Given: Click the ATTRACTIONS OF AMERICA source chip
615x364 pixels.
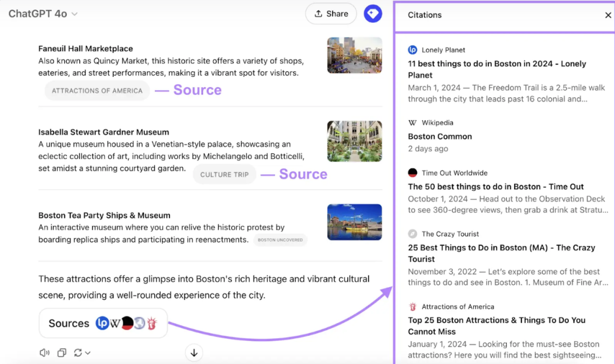Looking at the screenshot, I should click(x=97, y=91).
